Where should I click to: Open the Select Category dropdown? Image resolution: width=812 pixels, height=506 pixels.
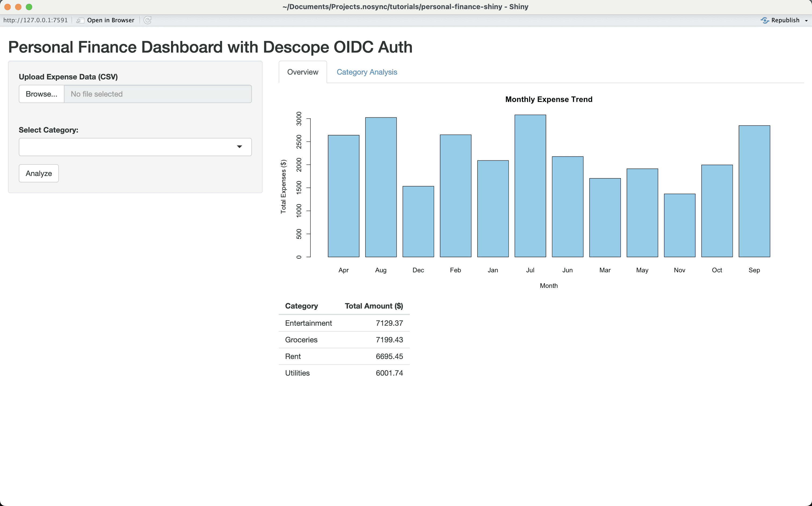(x=135, y=146)
